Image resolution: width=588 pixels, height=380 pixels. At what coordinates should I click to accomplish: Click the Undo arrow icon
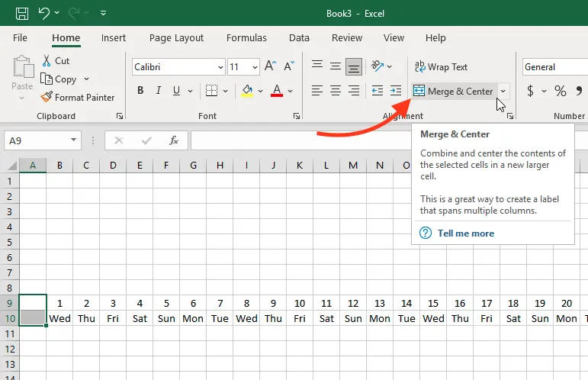(44, 13)
